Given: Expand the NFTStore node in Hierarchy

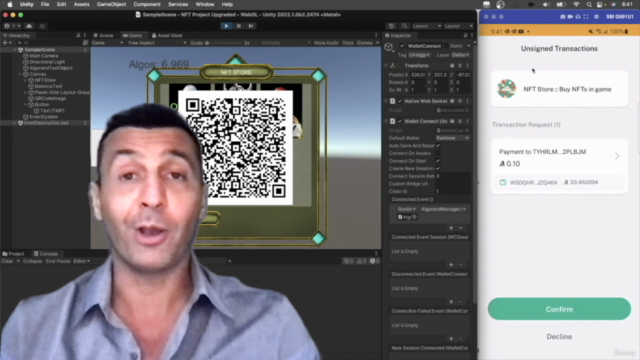Looking at the screenshot, I should [x=25, y=80].
